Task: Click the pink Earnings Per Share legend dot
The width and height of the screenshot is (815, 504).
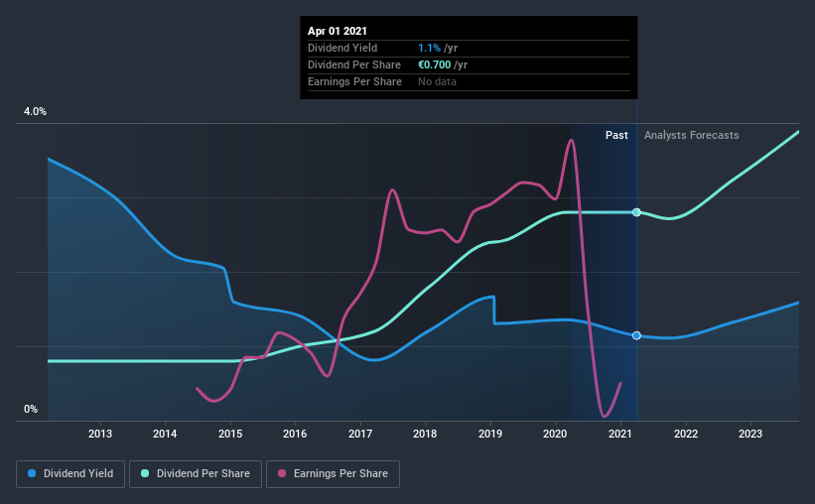Action: point(282,473)
